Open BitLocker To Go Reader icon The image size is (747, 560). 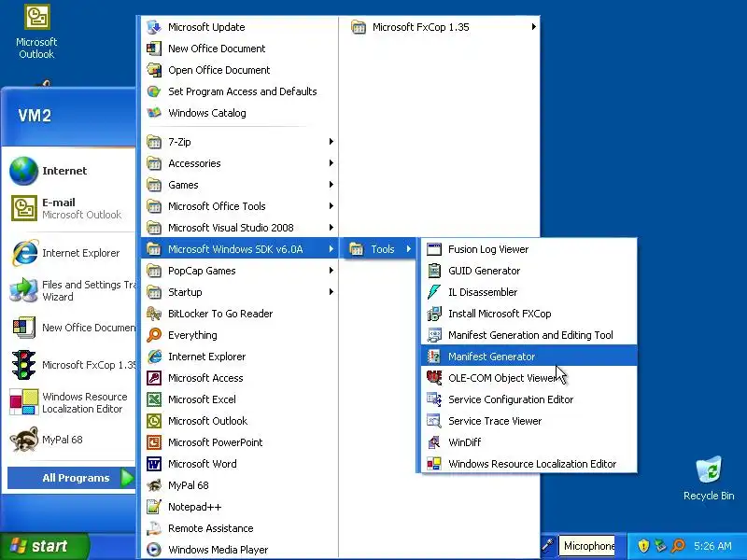click(154, 314)
